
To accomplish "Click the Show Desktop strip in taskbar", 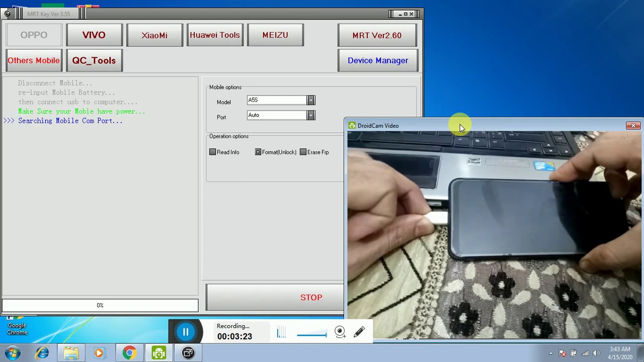I will point(640,353).
